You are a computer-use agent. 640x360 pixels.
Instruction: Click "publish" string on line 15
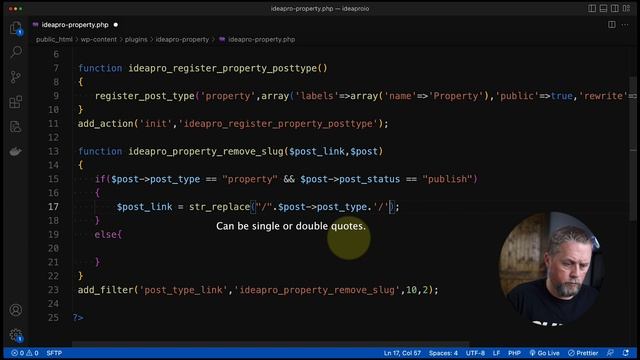tap(447, 179)
